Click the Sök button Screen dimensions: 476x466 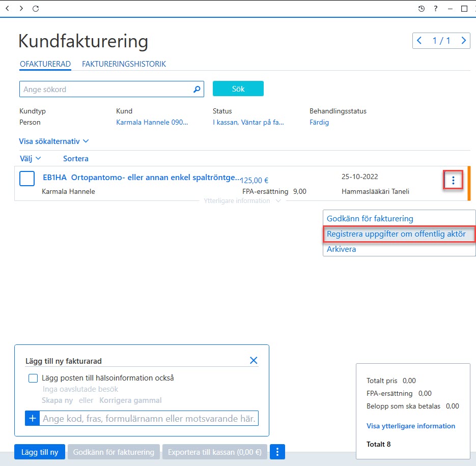click(238, 89)
